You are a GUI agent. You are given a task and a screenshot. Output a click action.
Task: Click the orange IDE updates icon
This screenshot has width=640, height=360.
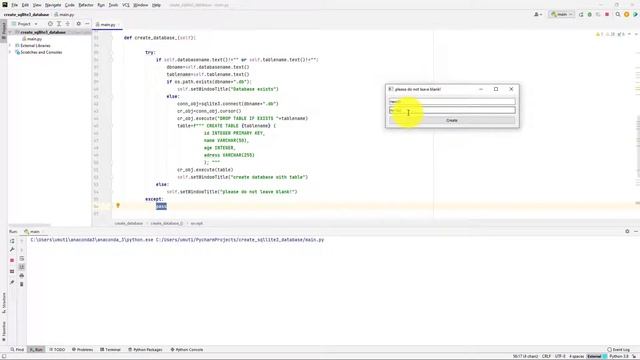(627, 14)
